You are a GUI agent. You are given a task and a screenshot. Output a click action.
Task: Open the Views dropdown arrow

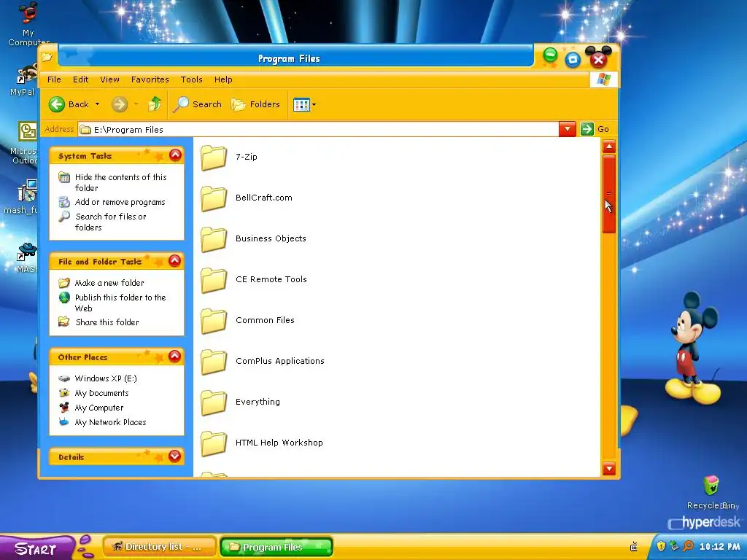tap(314, 105)
